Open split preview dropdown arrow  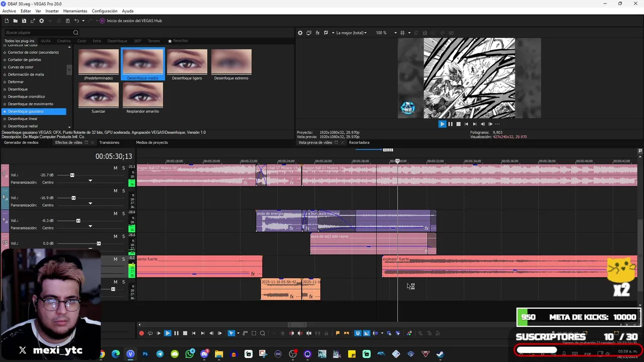coord(333,33)
